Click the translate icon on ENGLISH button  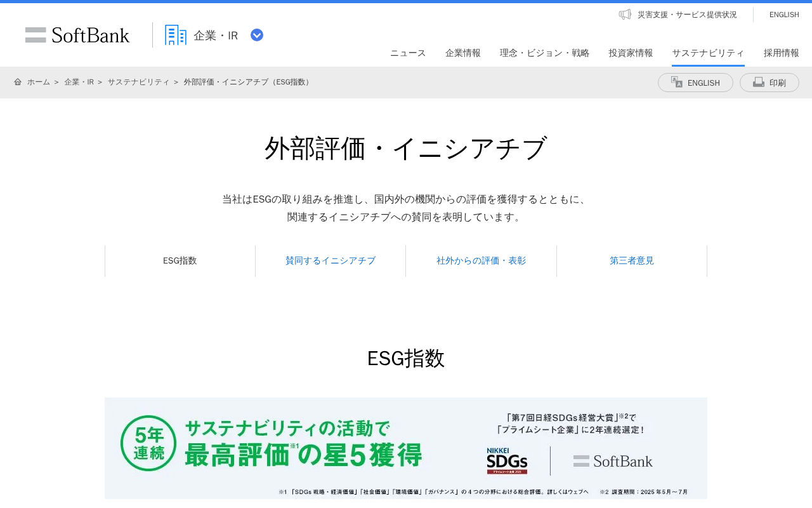tap(677, 82)
